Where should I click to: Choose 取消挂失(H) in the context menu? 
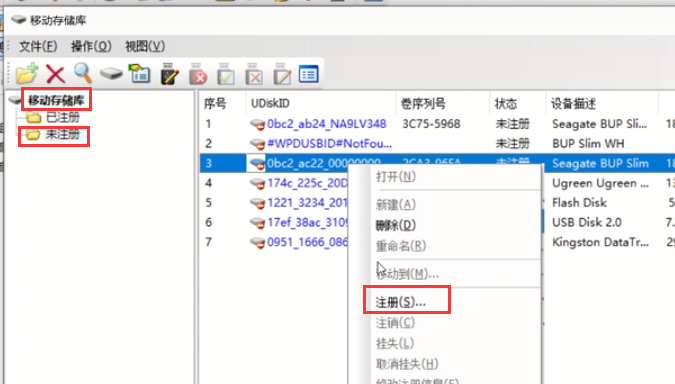tap(407, 364)
